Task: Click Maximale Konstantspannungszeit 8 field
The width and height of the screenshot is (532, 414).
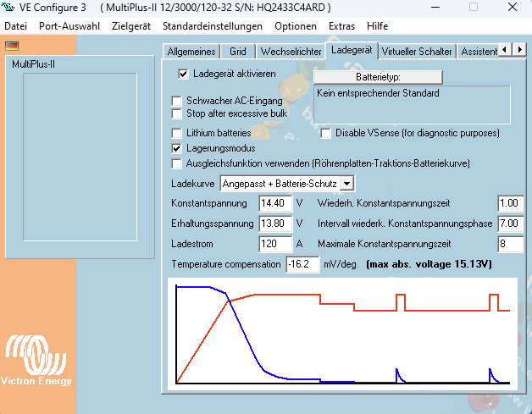Action: pyautogui.click(x=510, y=244)
